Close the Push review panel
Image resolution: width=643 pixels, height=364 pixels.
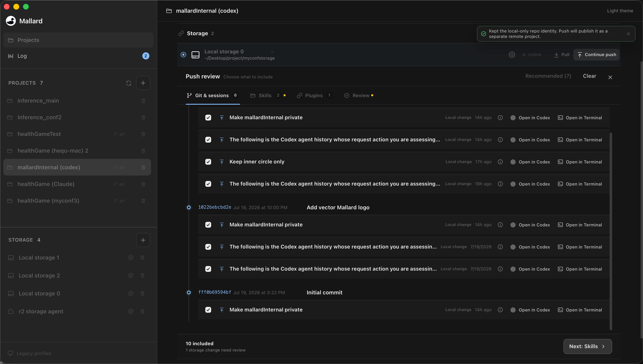coord(610,77)
